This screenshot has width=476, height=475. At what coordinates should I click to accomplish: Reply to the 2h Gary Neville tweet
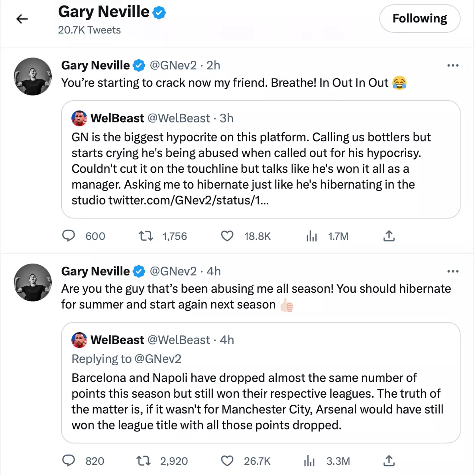pos(69,236)
